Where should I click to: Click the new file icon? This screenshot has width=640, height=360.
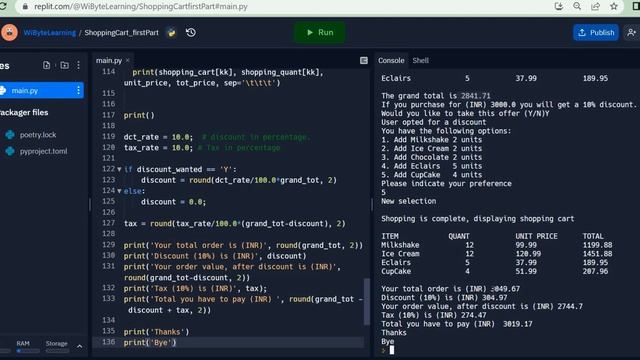point(47,65)
